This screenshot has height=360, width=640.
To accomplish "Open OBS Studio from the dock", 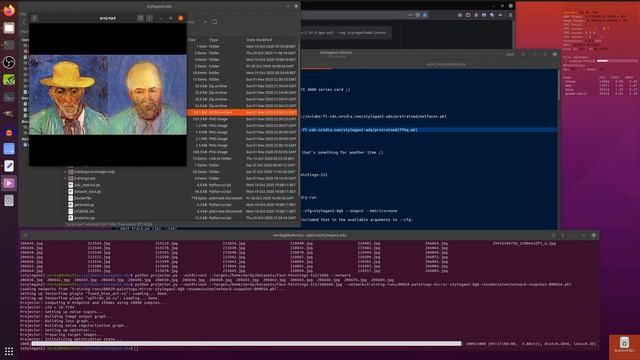I will pyautogui.click(x=9, y=62).
